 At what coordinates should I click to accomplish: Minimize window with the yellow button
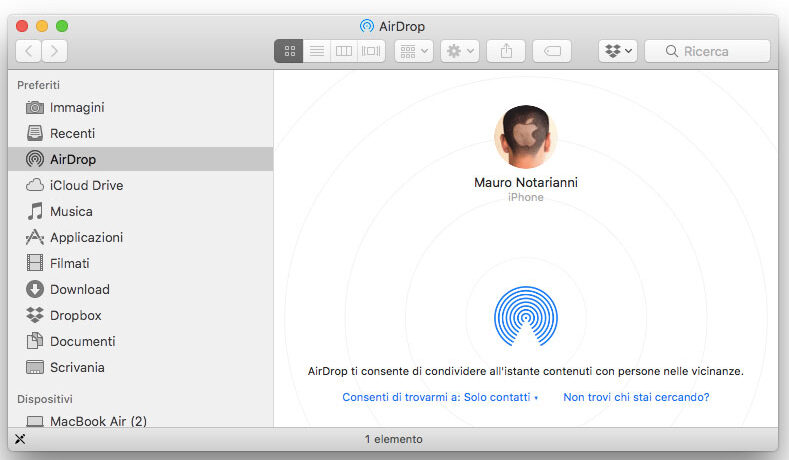click(42, 26)
